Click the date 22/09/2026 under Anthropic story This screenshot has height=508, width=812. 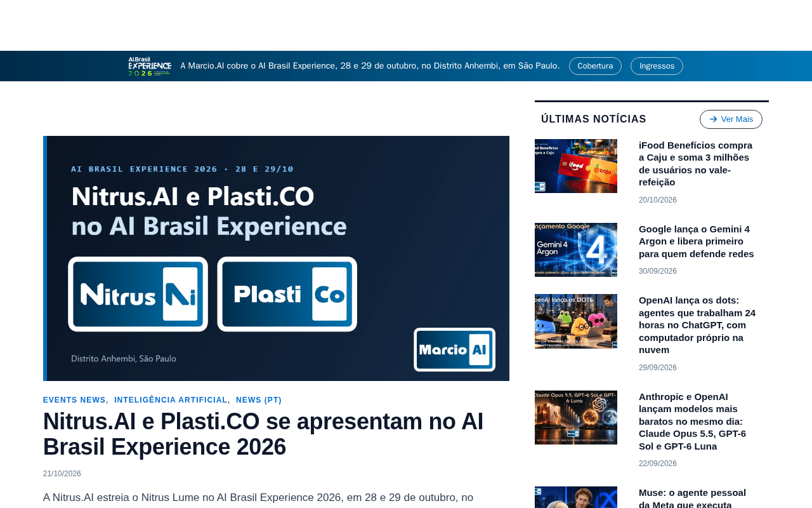[658, 464]
